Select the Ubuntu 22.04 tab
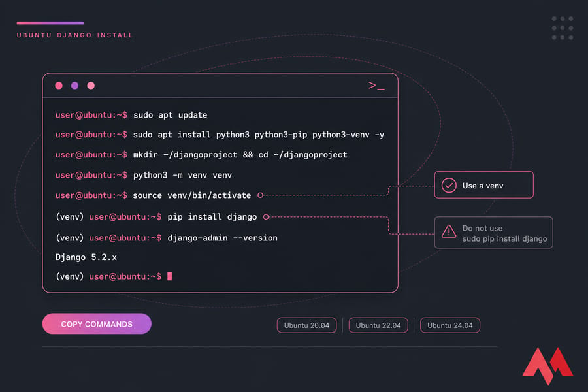Image resolution: width=588 pixels, height=392 pixels. 378,325
